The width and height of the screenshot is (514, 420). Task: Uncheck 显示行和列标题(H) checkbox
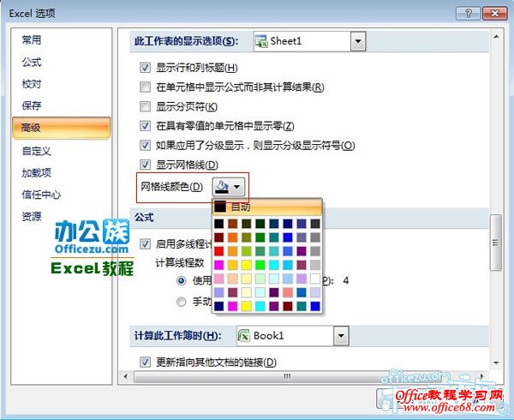pyautogui.click(x=145, y=68)
